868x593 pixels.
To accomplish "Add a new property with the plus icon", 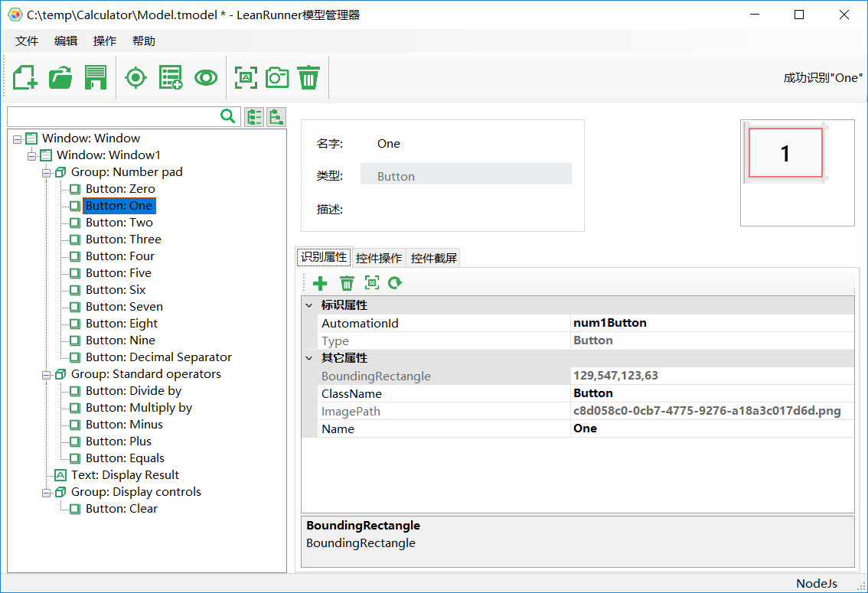I will coord(320,282).
